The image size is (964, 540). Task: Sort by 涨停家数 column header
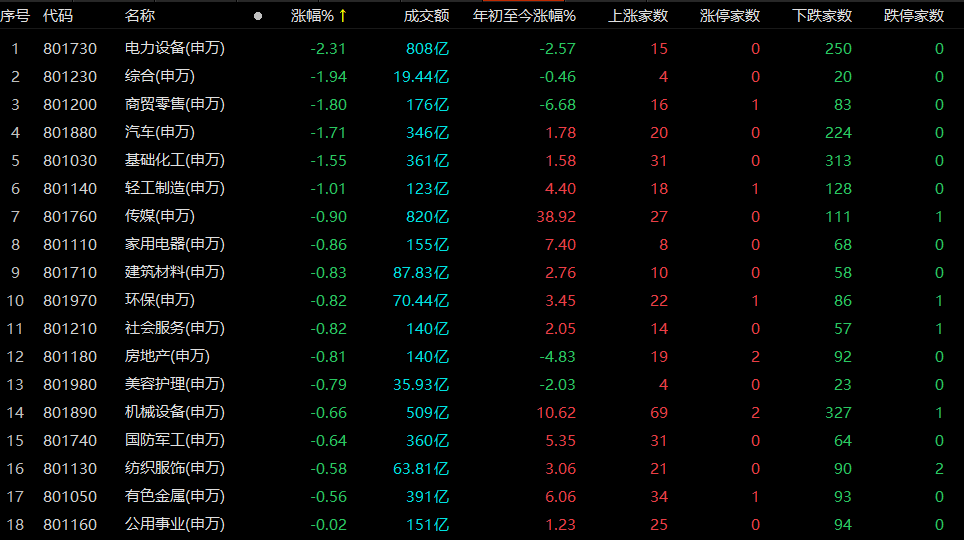coord(730,16)
